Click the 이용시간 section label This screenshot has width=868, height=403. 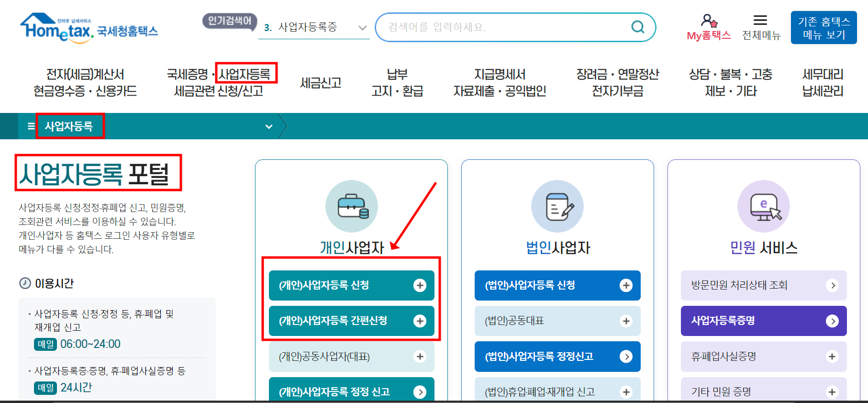click(55, 283)
